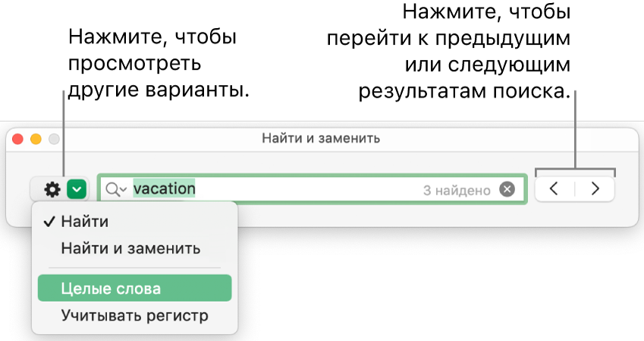Click the gray zoom window button
This screenshot has width=644, height=341.
tap(53, 140)
